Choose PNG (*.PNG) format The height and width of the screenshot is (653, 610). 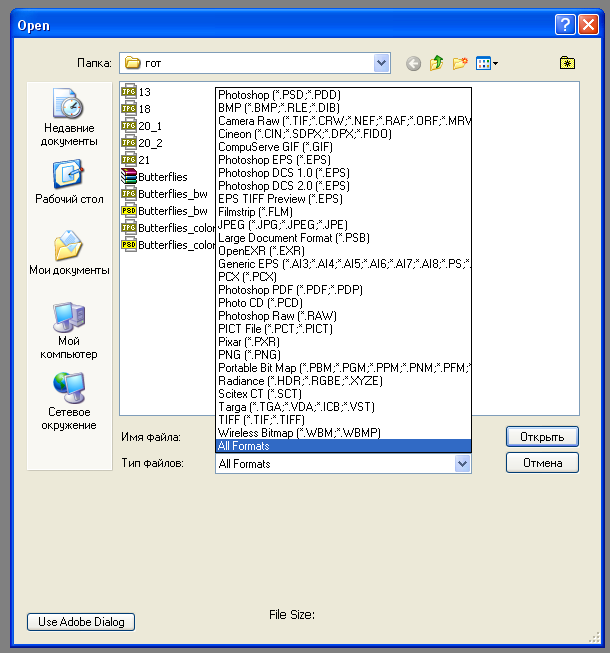pos(344,355)
